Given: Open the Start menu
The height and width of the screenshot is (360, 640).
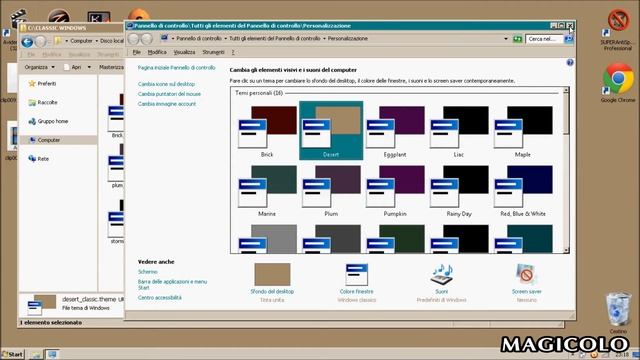Looking at the screenshot, I should tap(13, 354).
